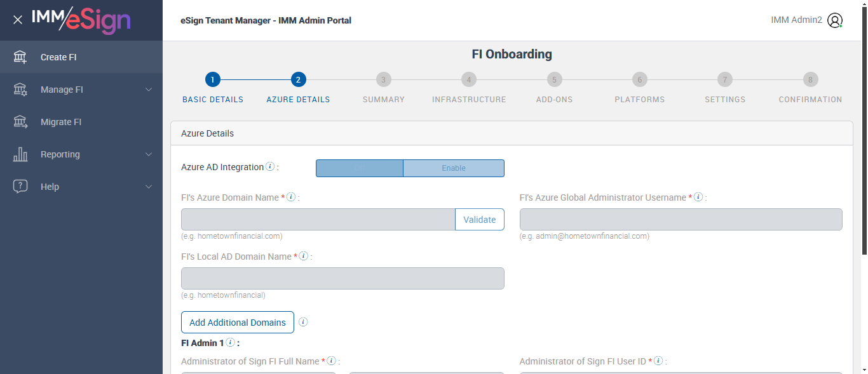This screenshot has width=868, height=374.
Task: Click IMM Admin2 username text
Action: (796, 20)
